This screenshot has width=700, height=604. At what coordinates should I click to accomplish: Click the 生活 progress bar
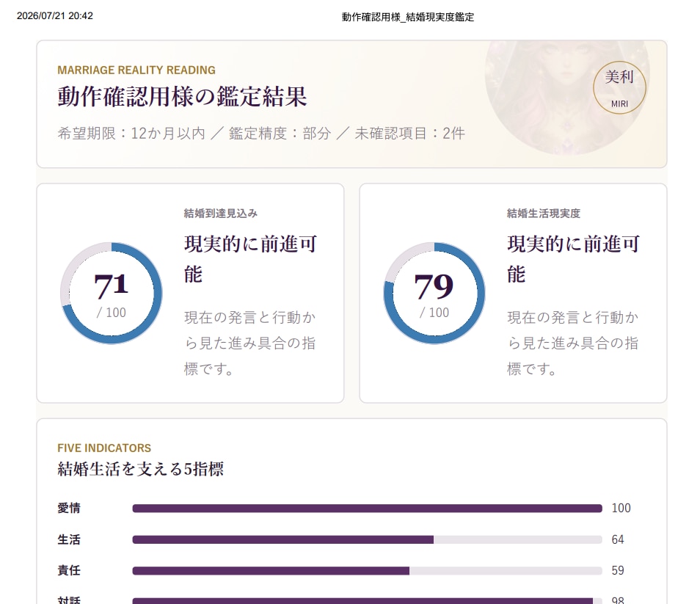pos(367,539)
